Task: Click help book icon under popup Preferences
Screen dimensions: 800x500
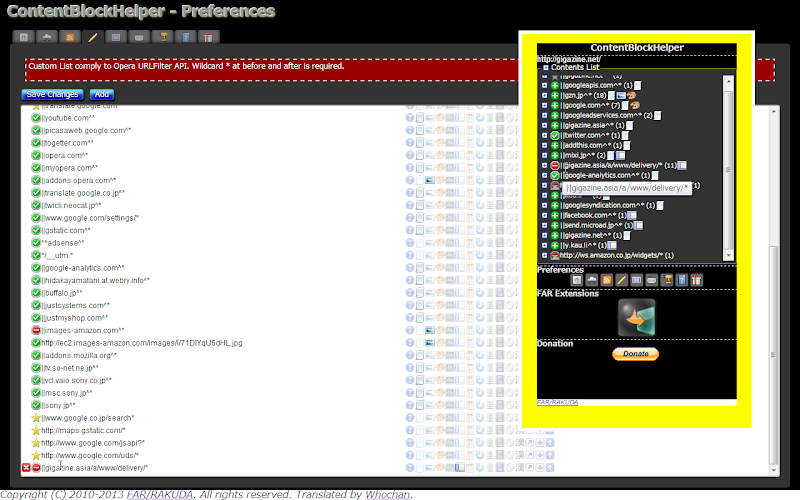Action: [682, 280]
